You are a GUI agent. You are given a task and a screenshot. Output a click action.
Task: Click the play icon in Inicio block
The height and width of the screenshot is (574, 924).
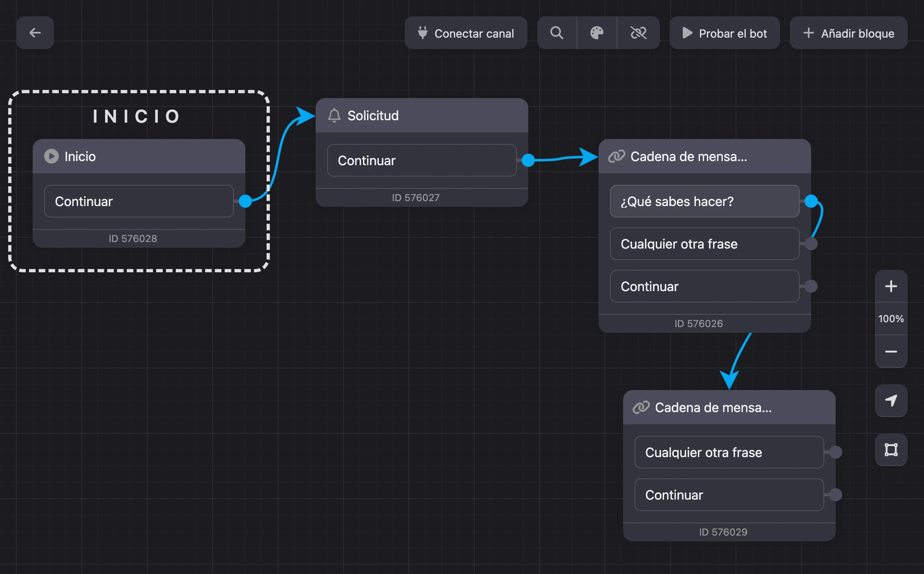(x=52, y=156)
